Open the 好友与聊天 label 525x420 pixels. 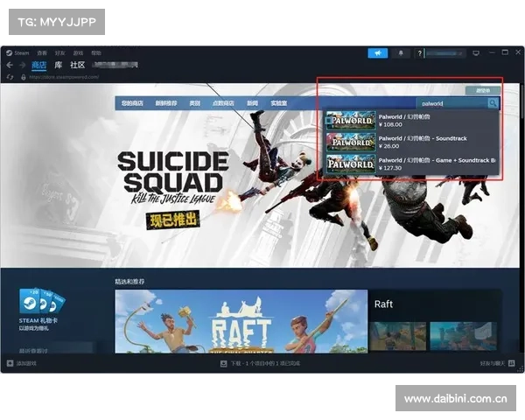click(493, 363)
